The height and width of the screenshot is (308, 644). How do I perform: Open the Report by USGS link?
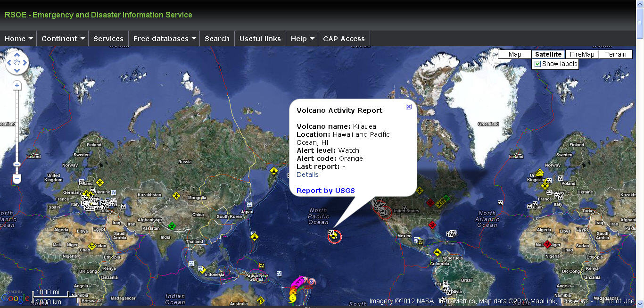325,191
